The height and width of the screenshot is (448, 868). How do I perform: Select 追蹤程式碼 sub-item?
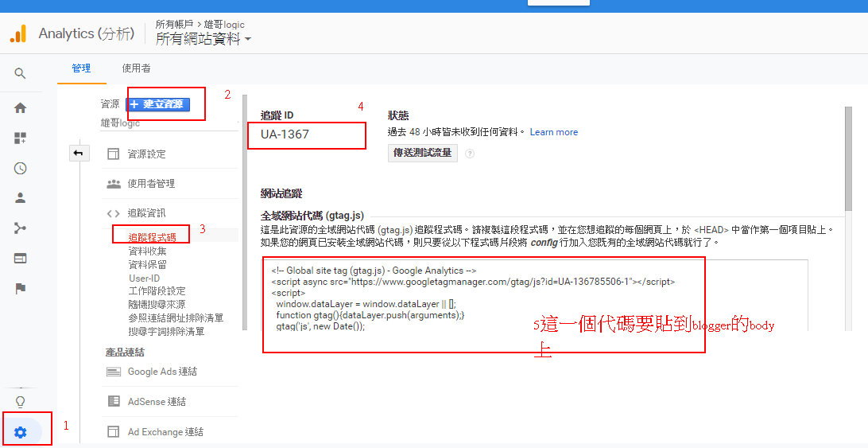[153, 238]
